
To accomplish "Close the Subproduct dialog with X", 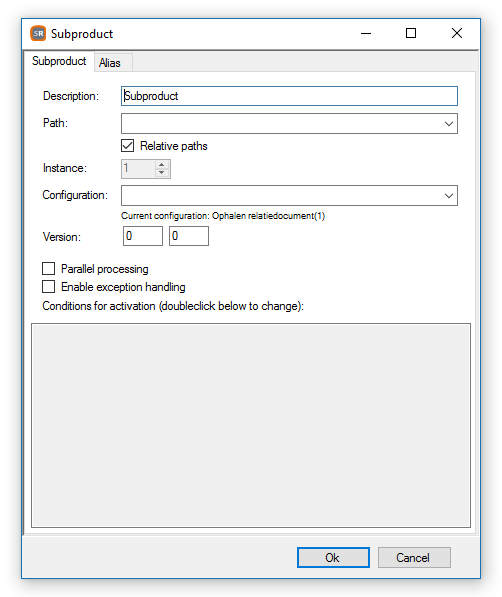I will pyautogui.click(x=457, y=34).
